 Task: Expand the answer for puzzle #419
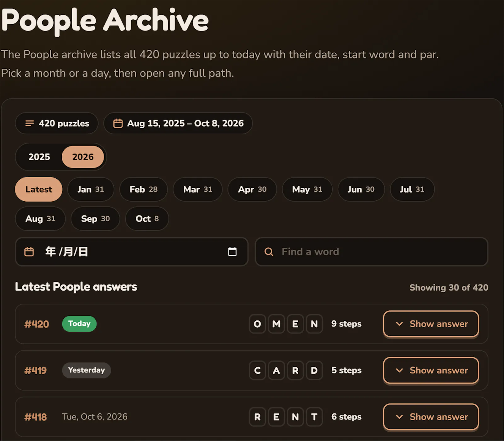pos(431,370)
